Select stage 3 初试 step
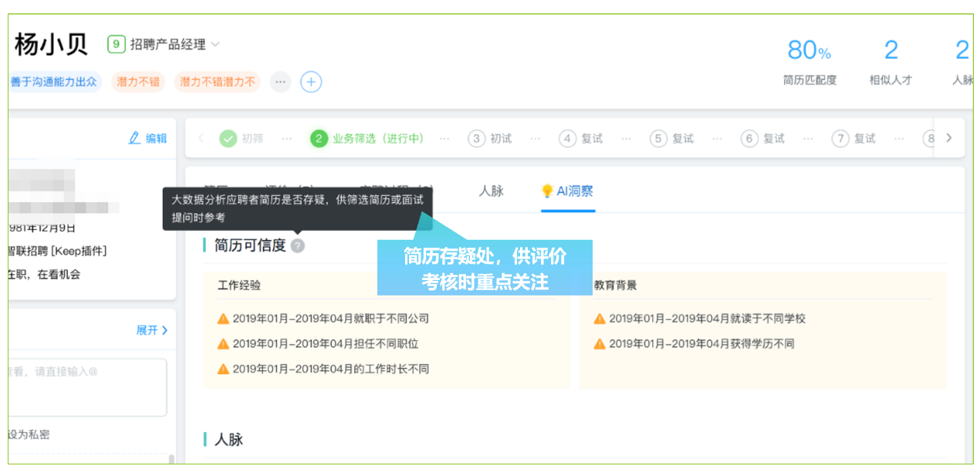Image resolution: width=980 pixels, height=476 pixels. pos(490,139)
